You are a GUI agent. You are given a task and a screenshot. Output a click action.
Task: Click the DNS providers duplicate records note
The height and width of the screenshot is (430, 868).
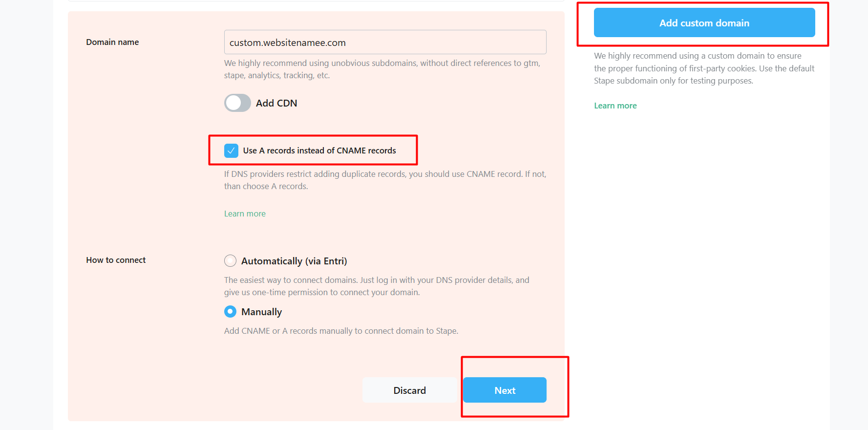[x=385, y=180]
